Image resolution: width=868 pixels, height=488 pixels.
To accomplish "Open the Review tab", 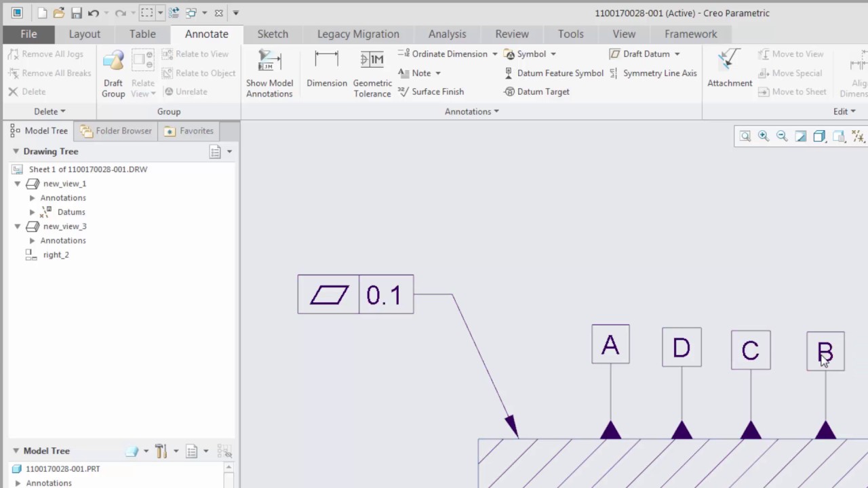I will click(x=512, y=34).
